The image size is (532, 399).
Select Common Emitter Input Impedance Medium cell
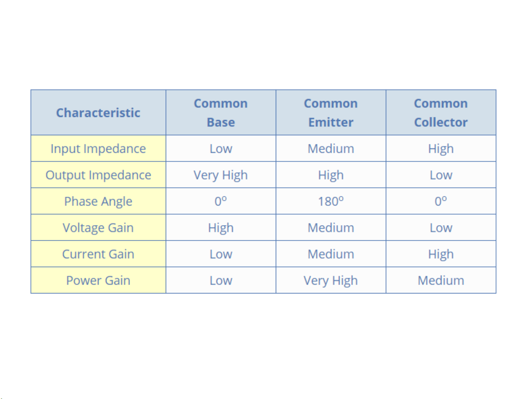coord(331,148)
